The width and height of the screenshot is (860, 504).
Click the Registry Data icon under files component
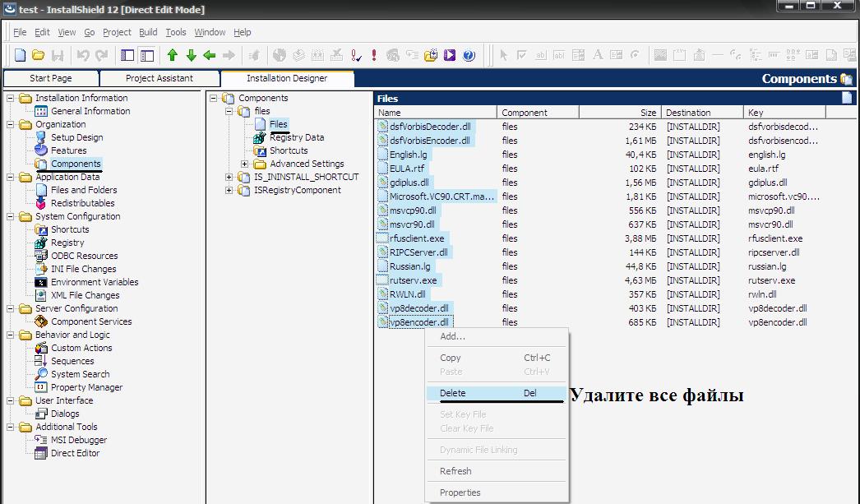point(260,137)
